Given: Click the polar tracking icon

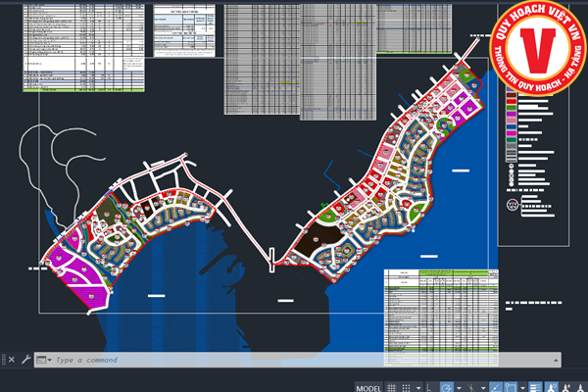Looking at the screenshot, I should (447, 387).
